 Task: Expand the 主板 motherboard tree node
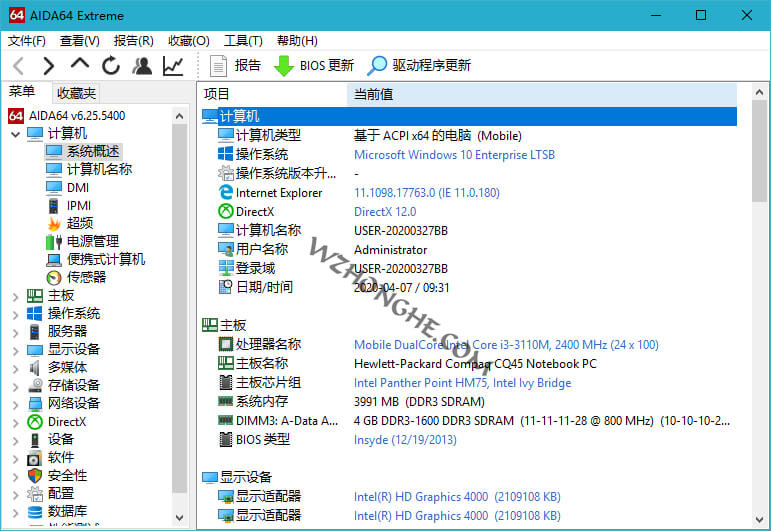(15, 296)
